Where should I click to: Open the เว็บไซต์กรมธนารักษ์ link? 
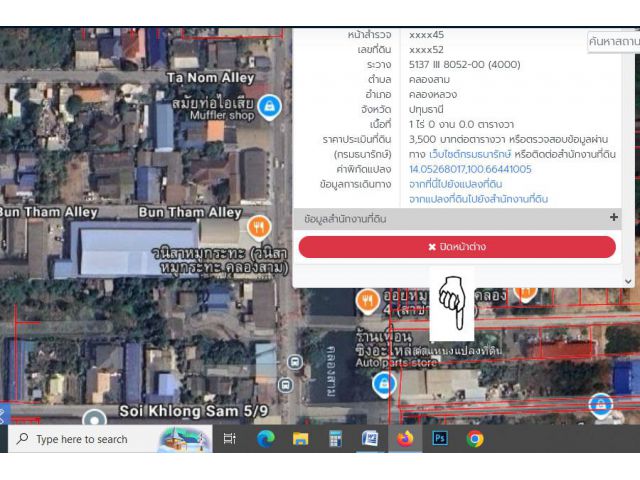pos(470,154)
